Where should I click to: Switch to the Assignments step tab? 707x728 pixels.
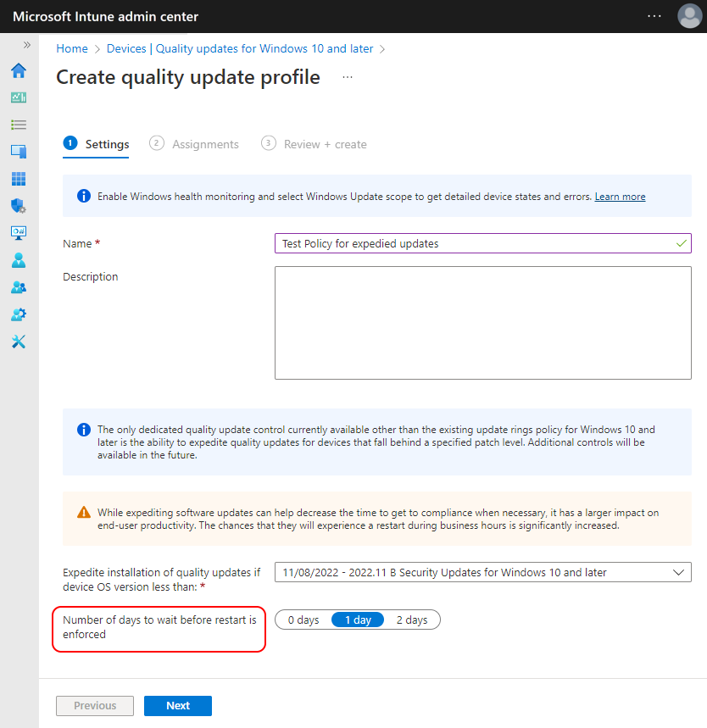194,144
